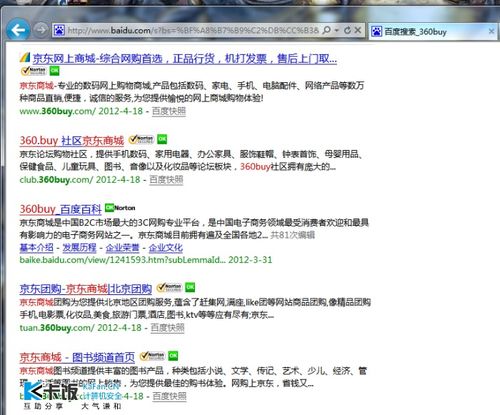Open the 企业文化 sublink

(x=166, y=248)
